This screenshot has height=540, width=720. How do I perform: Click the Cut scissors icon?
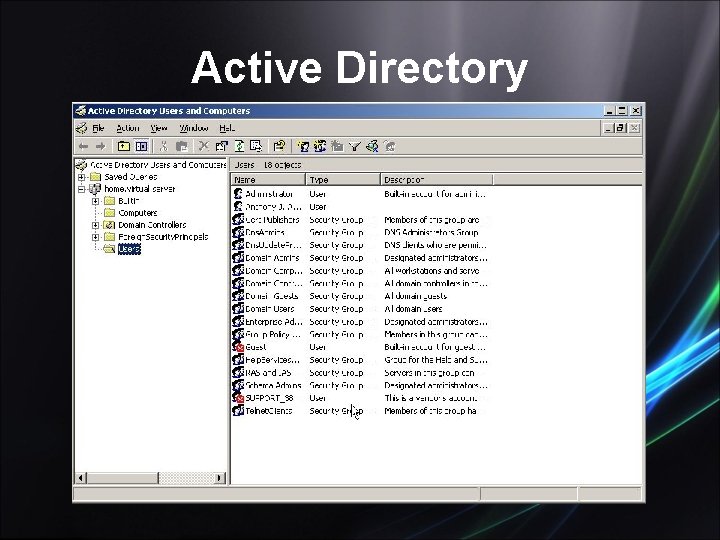point(163,146)
